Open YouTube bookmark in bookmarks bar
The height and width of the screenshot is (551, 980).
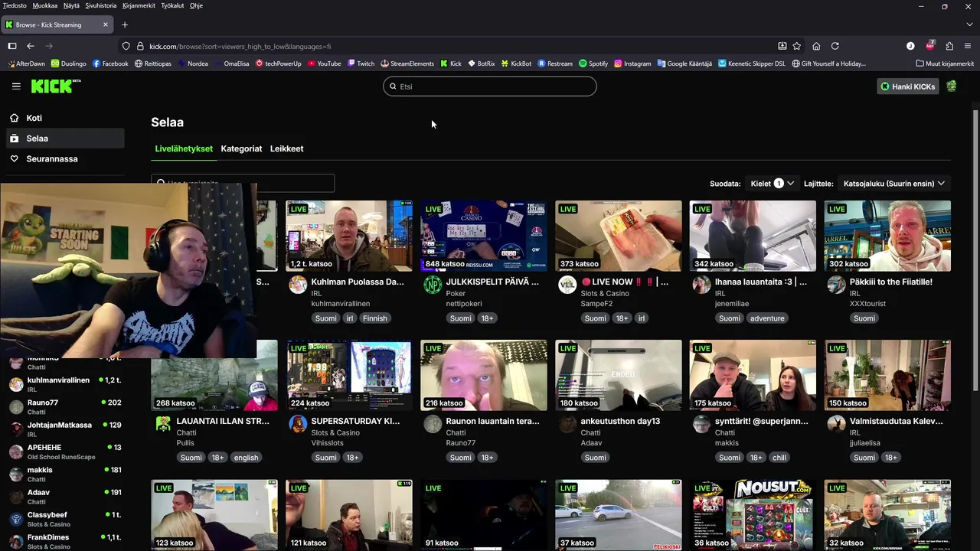[x=324, y=64]
